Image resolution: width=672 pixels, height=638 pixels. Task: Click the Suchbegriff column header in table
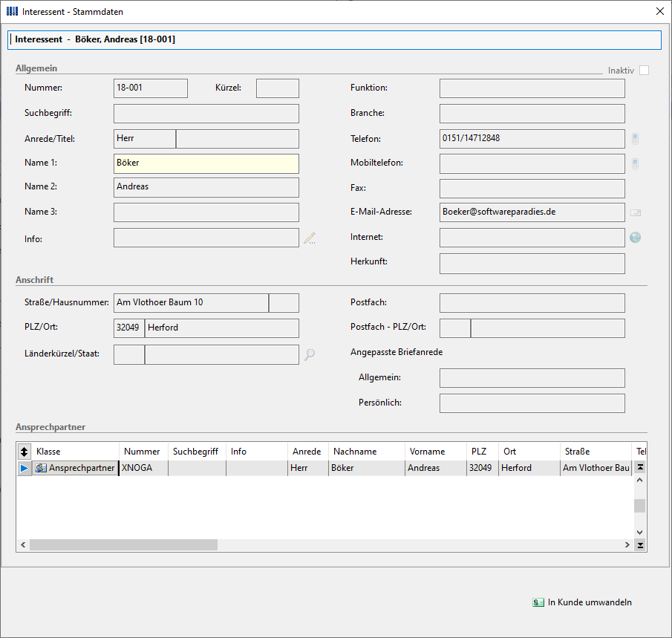coord(197,452)
